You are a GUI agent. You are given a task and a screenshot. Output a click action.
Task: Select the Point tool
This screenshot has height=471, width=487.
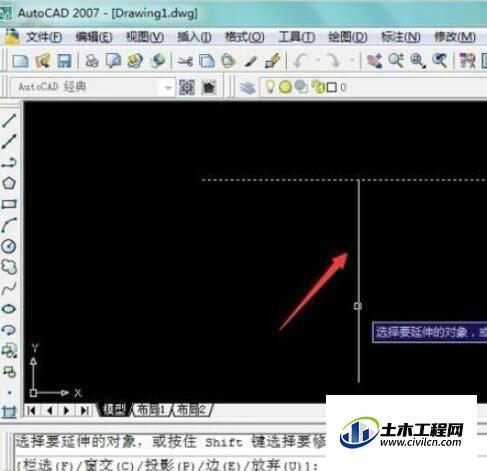9,393
